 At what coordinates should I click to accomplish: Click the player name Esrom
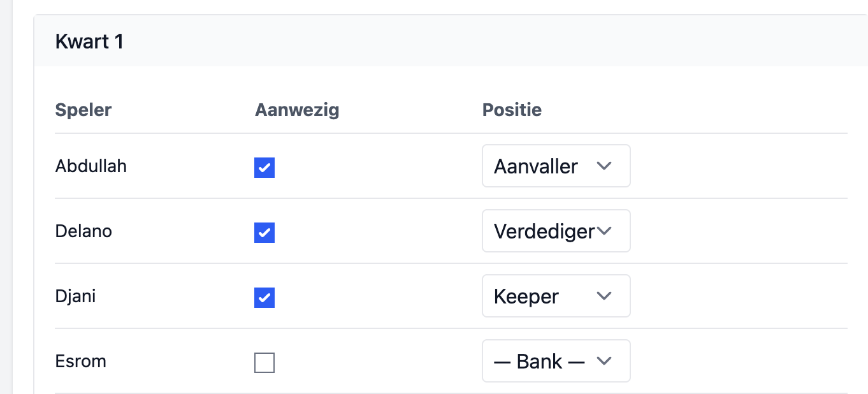[80, 361]
